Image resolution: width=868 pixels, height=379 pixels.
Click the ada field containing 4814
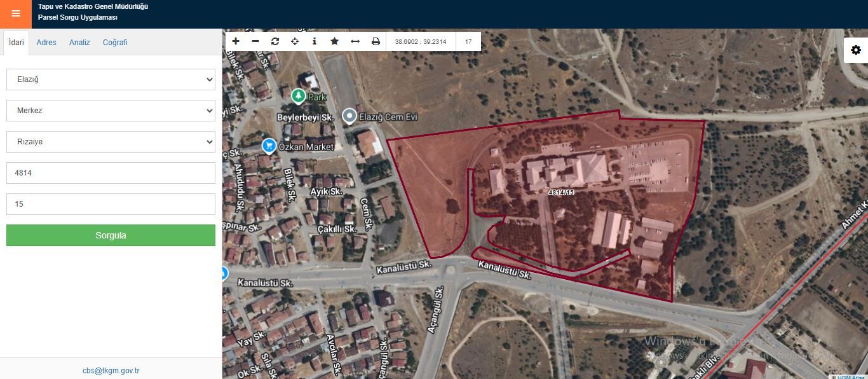tap(111, 173)
